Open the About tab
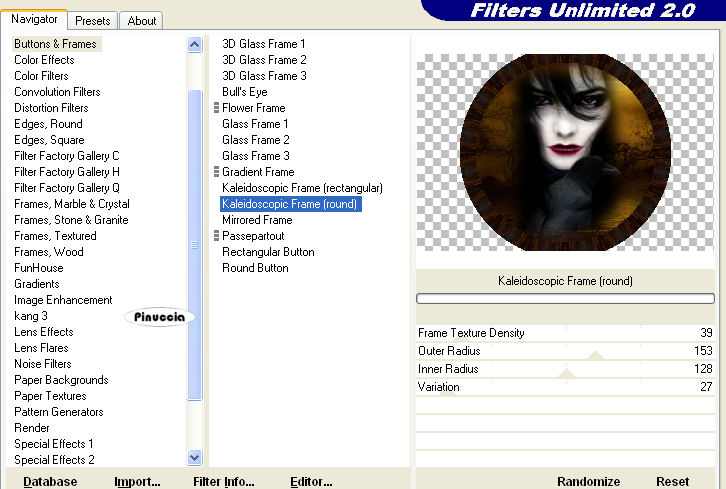 142,21
